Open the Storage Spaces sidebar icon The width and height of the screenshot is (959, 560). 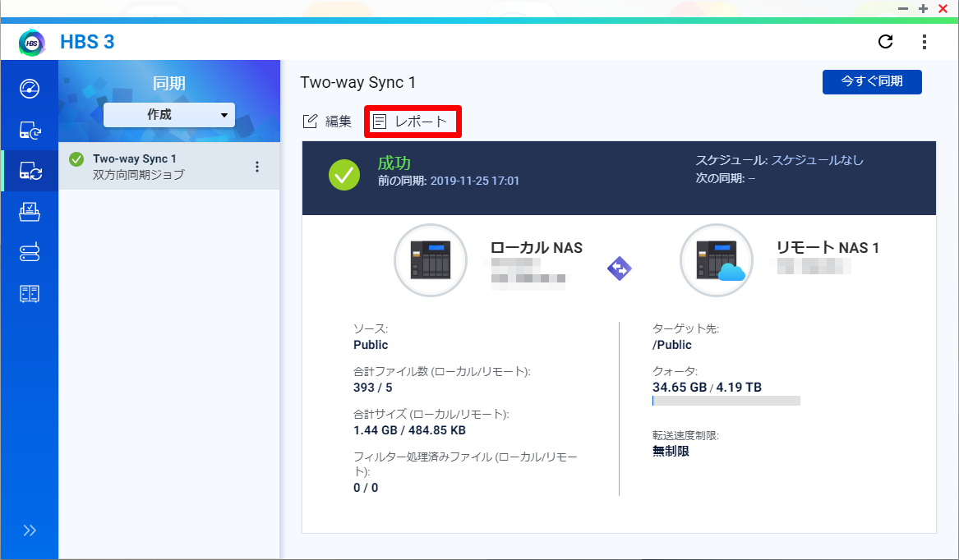tap(30, 252)
